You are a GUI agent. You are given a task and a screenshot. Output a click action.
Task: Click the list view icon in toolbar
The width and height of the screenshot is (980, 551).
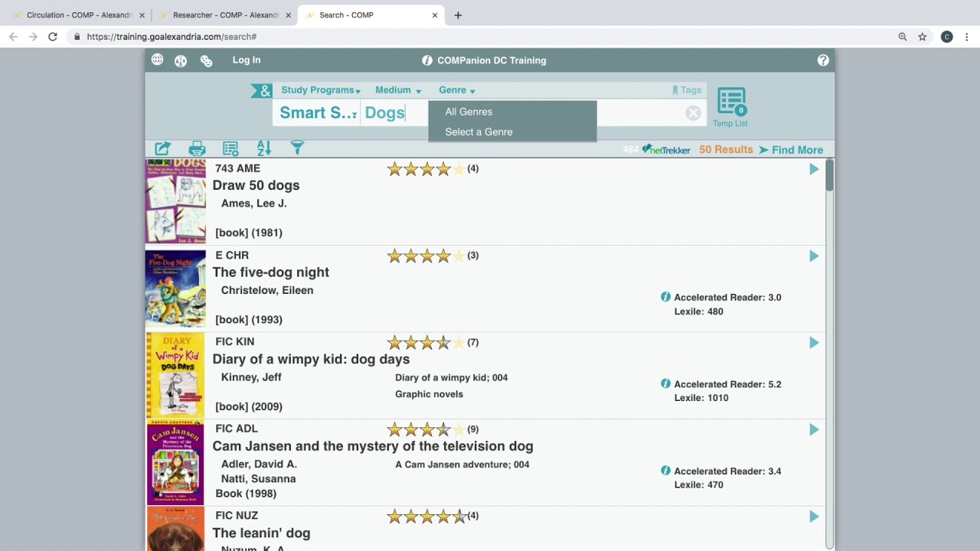pos(230,148)
